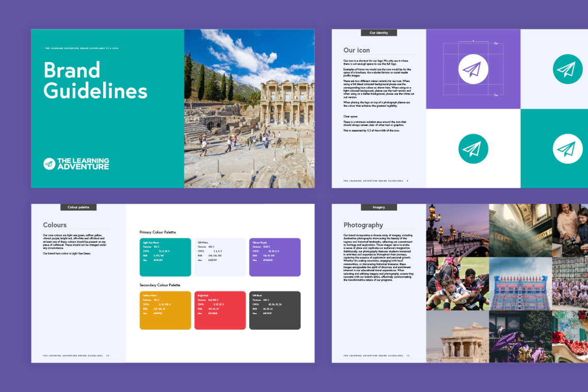Pick the Off-White colour swatch
This screenshot has height=392, width=588.
pyautogui.click(x=220, y=257)
